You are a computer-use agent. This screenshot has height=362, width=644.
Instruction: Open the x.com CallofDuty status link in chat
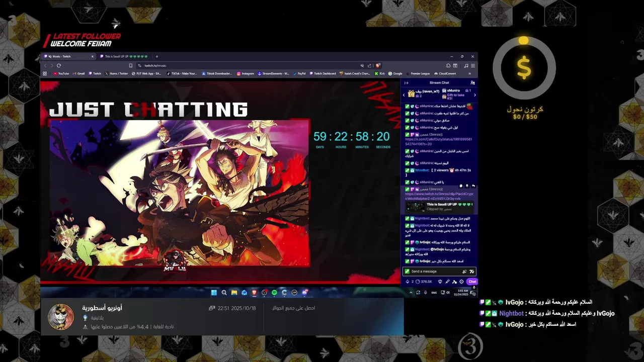pyautogui.click(x=439, y=141)
